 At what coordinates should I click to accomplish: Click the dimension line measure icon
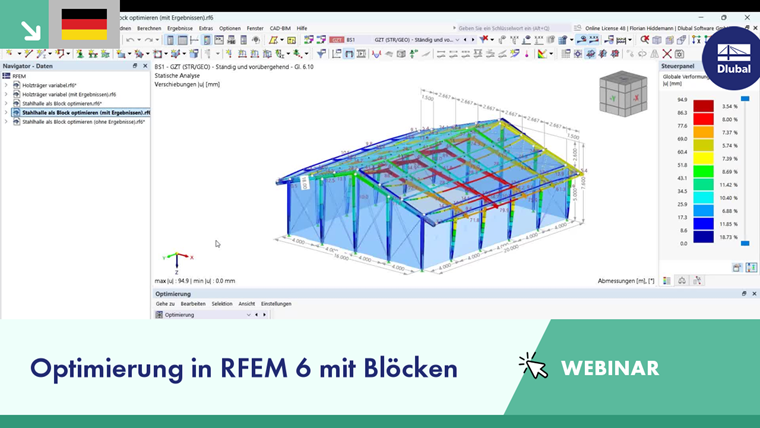[621, 40]
